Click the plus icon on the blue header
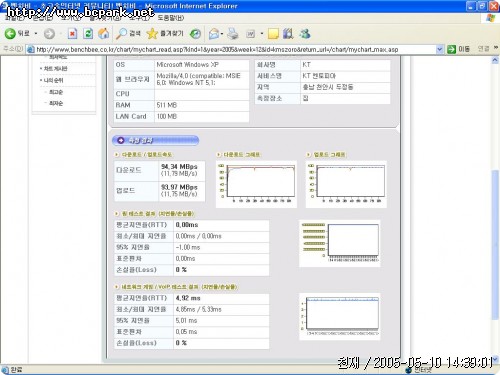This screenshot has height=375, width=500. click(121, 140)
